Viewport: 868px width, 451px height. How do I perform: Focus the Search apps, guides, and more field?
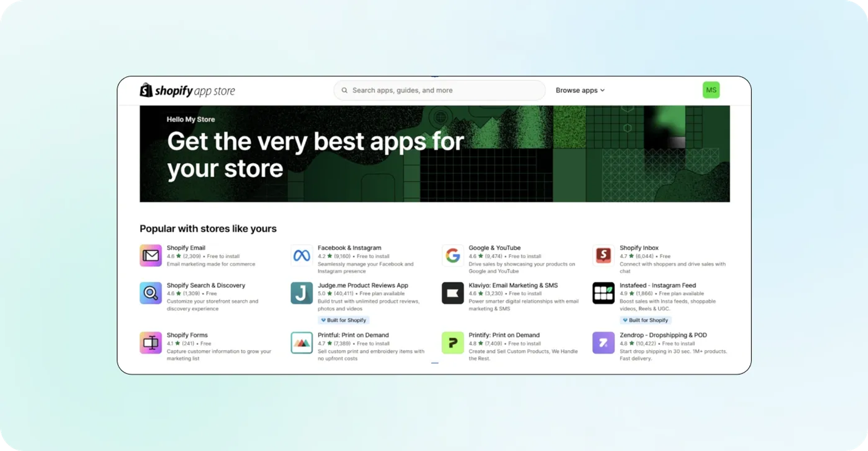pyautogui.click(x=439, y=91)
